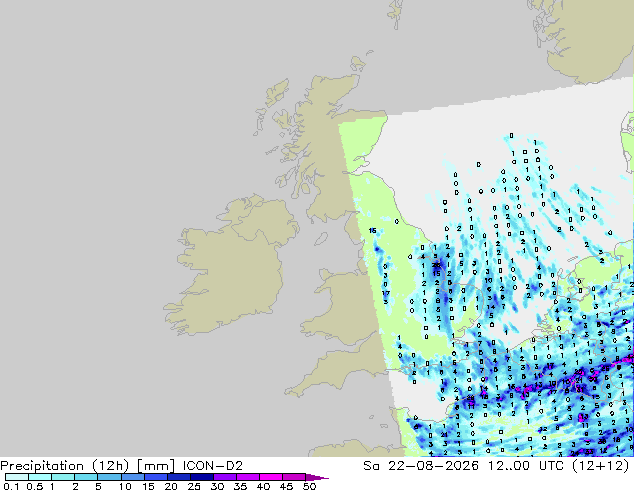Click the '[mm]' unit label
The height and width of the screenshot is (490, 634).
tap(156, 466)
